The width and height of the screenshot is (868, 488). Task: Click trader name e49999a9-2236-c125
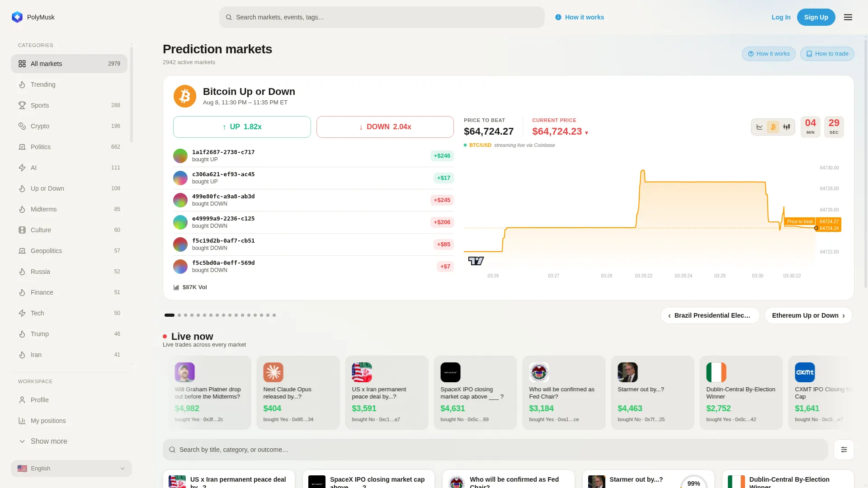(223, 219)
